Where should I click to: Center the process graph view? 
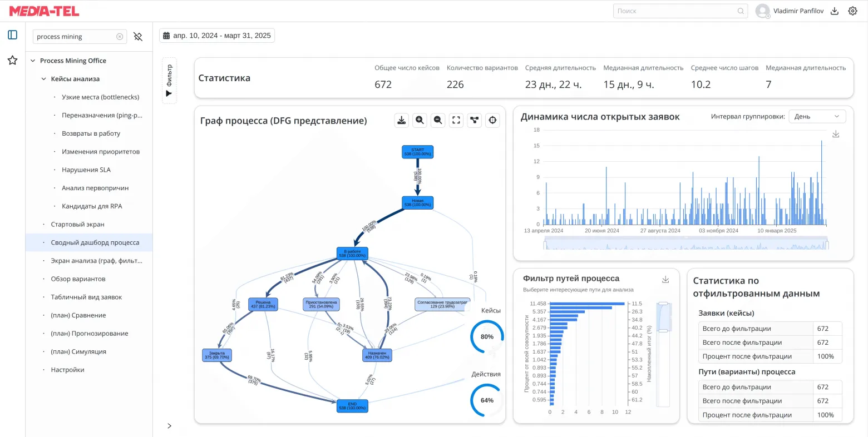click(492, 120)
